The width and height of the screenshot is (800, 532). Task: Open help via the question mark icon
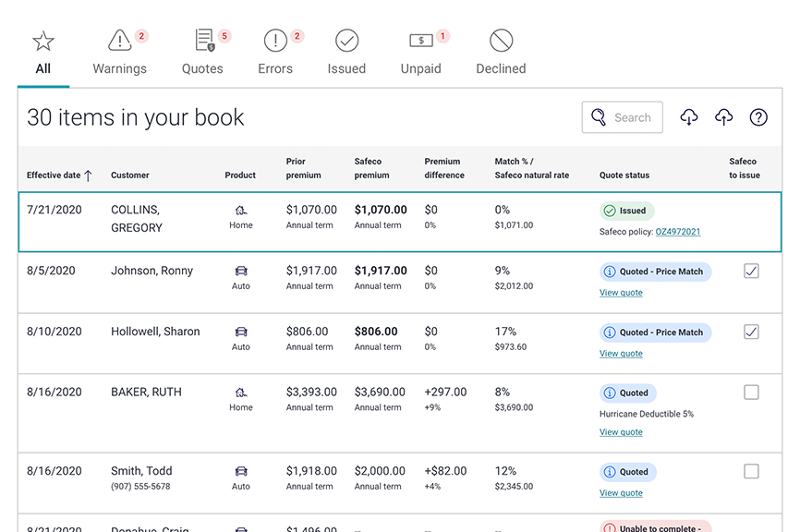pyautogui.click(x=758, y=117)
